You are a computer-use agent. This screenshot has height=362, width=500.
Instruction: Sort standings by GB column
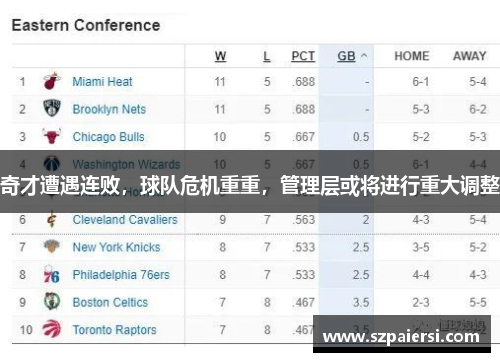(346, 56)
